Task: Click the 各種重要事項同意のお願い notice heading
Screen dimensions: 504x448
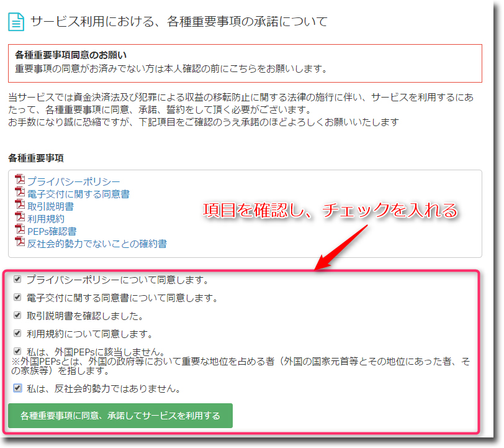Action: tap(71, 55)
